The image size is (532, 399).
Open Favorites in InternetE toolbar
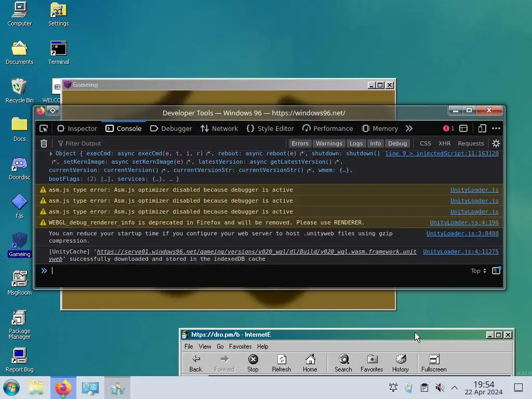(x=371, y=363)
